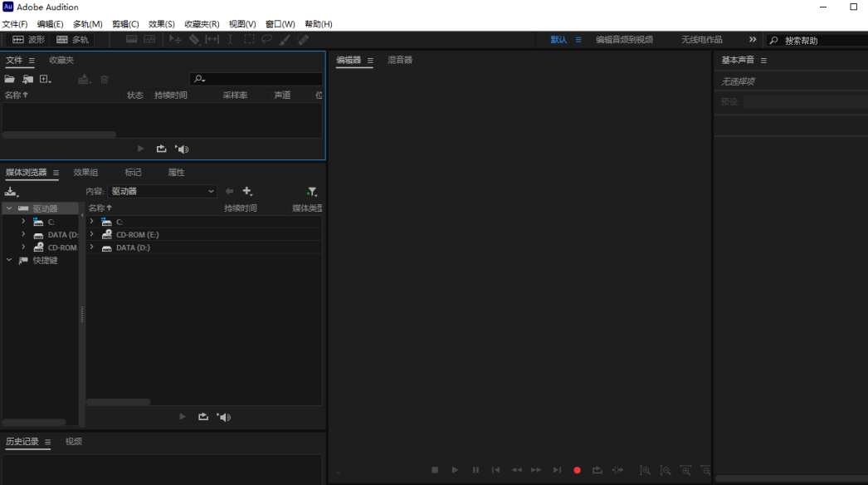The image size is (868, 485).
Task: Open the 媒体浏览器 panel menu icon
Action: [56, 173]
